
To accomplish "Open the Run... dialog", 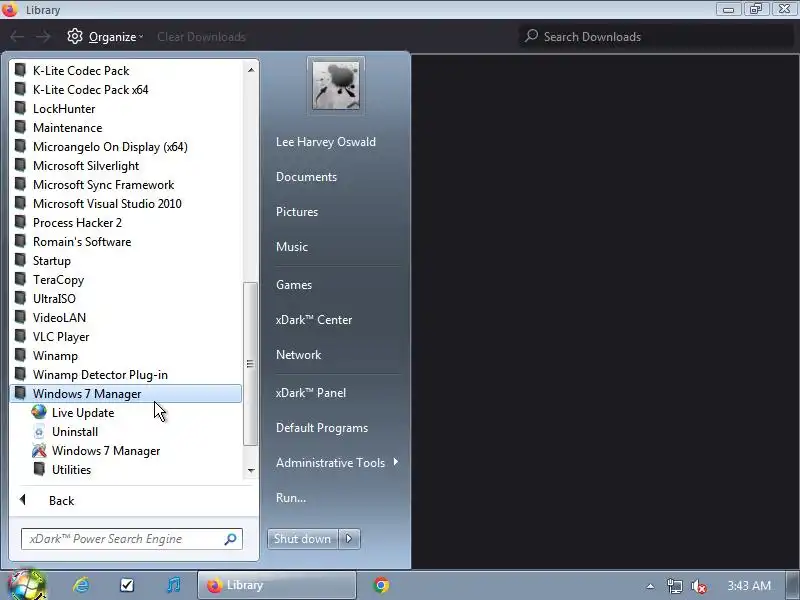I will [x=291, y=497].
